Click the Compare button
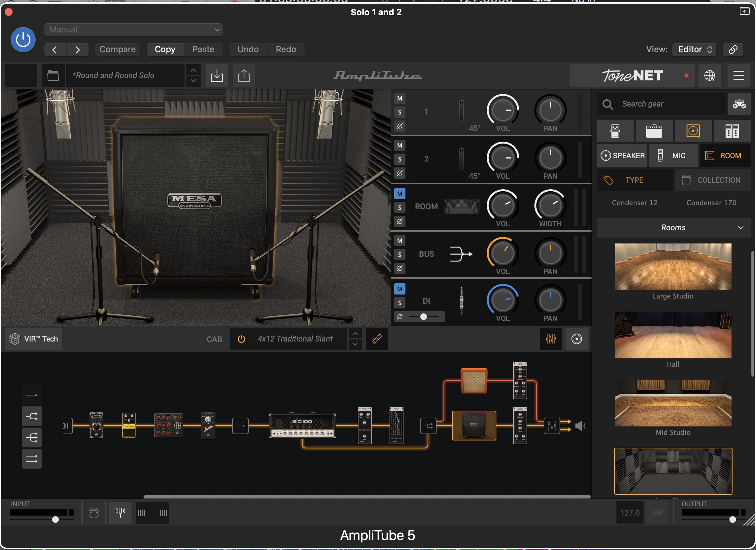The width and height of the screenshot is (756, 550). click(117, 49)
